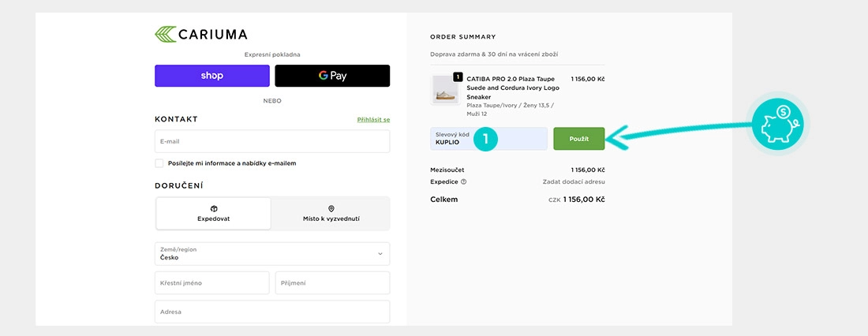Click the Plaza Taupe/Ivory variant text
Image resolution: width=868 pixels, height=336 pixels.
510,109
